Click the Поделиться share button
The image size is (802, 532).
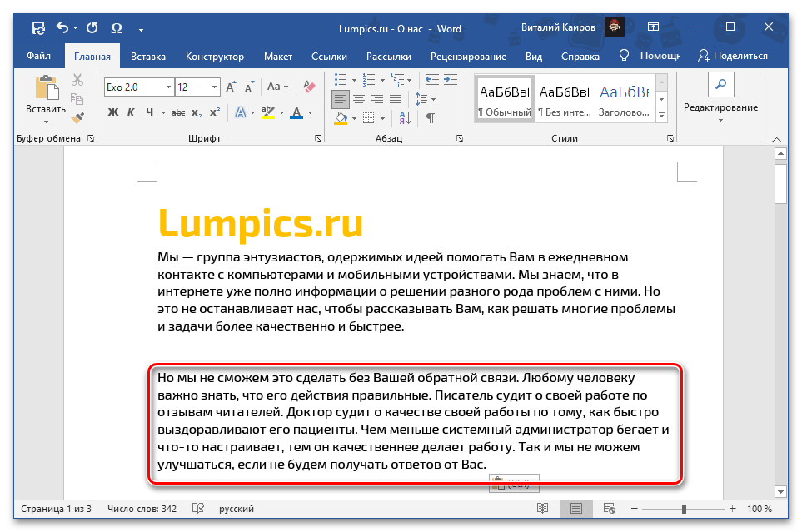pos(733,56)
